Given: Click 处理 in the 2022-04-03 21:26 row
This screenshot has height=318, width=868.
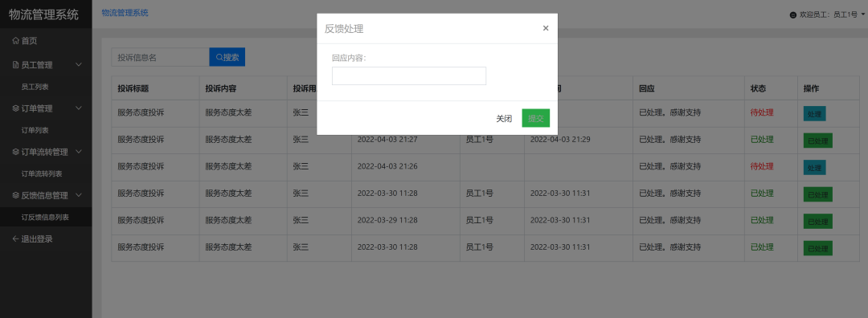Looking at the screenshot, I should 814,168.
